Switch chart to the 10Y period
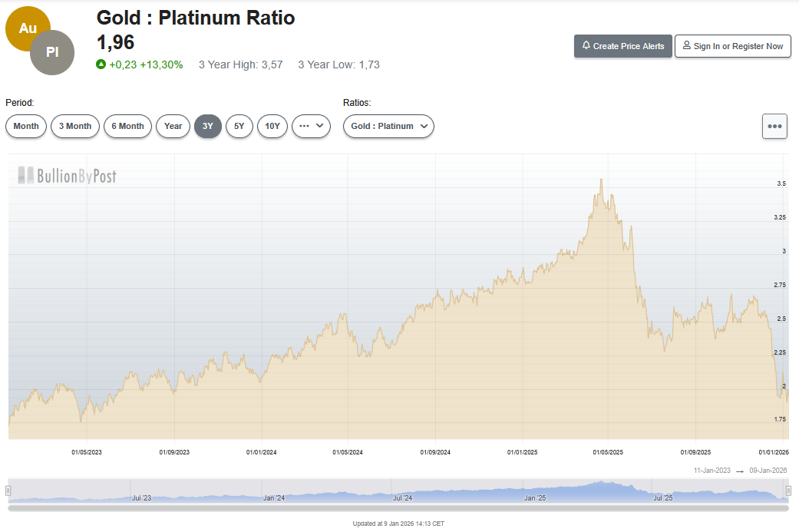Viewport: 799px width, 532px height. click(x=272, y=126)
